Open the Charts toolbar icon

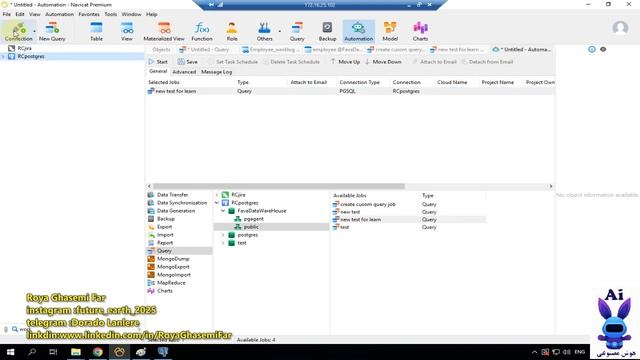[x=420, y=31]
